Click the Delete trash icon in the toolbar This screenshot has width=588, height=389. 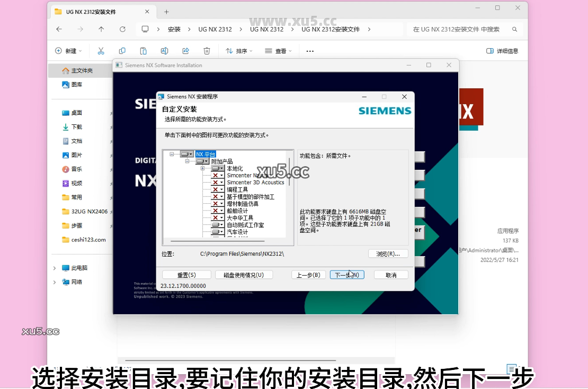[x=207, y=50]
